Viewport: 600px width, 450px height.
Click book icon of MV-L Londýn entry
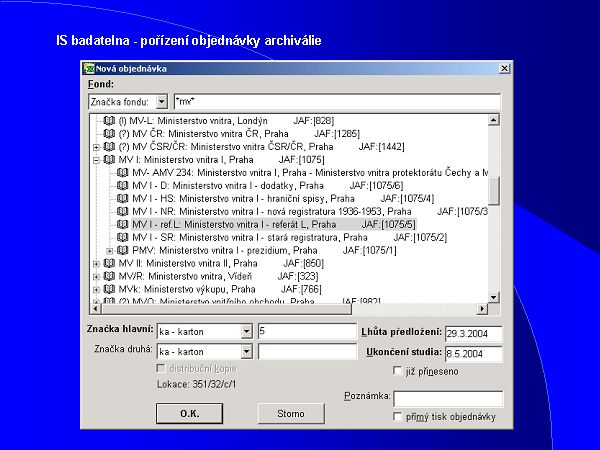pos(109,120)
